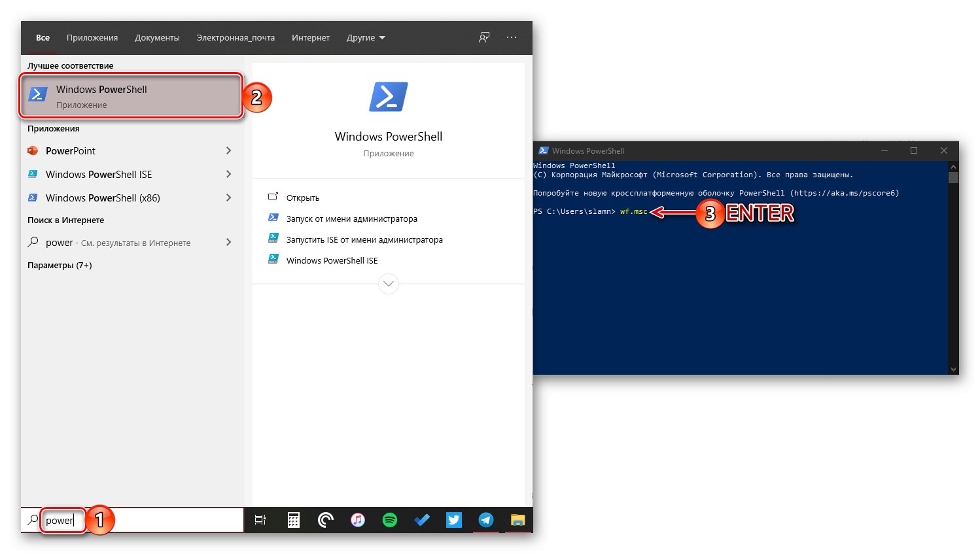980x554 pixels.
Task: Click Windows PowerShell ISE list icon
Action: click(x=33, y=174)
